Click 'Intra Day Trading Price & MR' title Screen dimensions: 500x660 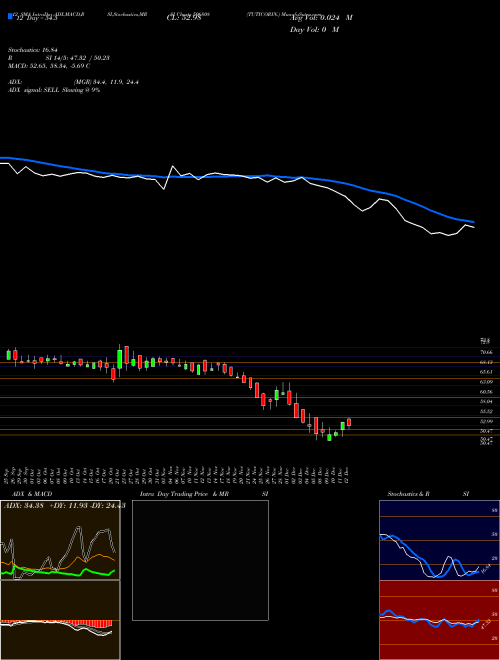point(184,494)
